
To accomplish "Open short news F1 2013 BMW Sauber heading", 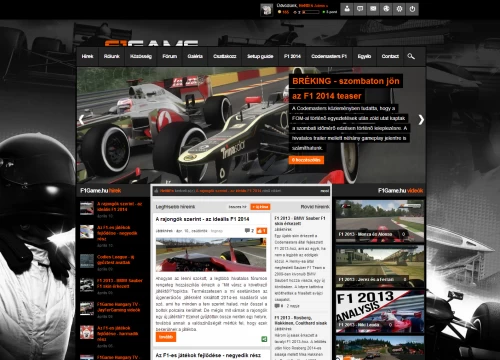I will click(x=300, y=221).
